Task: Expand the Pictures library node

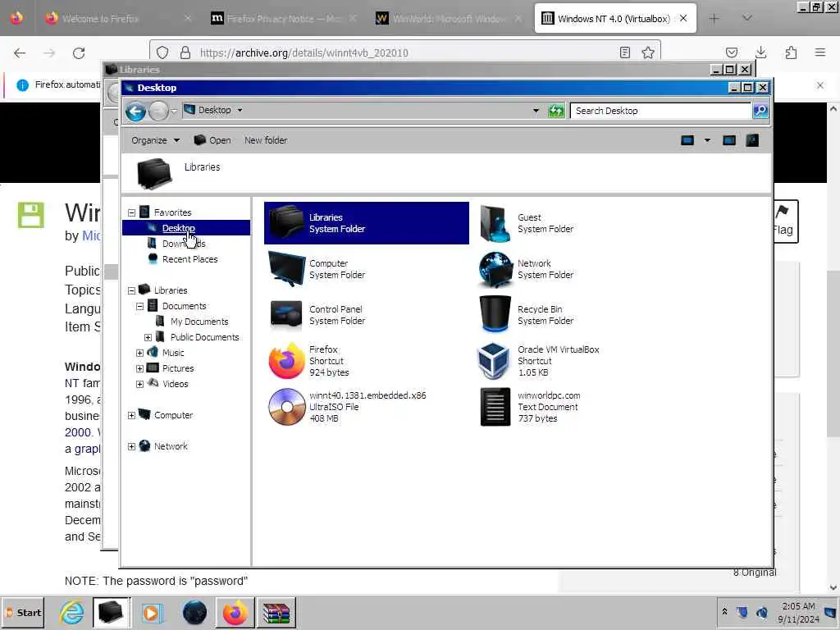Action: click(139, 368)
